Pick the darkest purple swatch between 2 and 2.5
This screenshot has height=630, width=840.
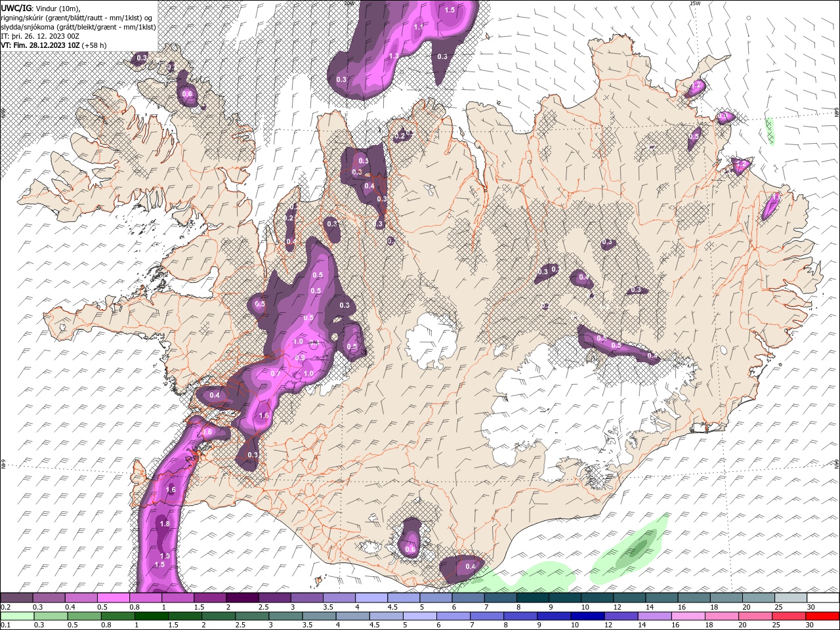pos(242,598)
